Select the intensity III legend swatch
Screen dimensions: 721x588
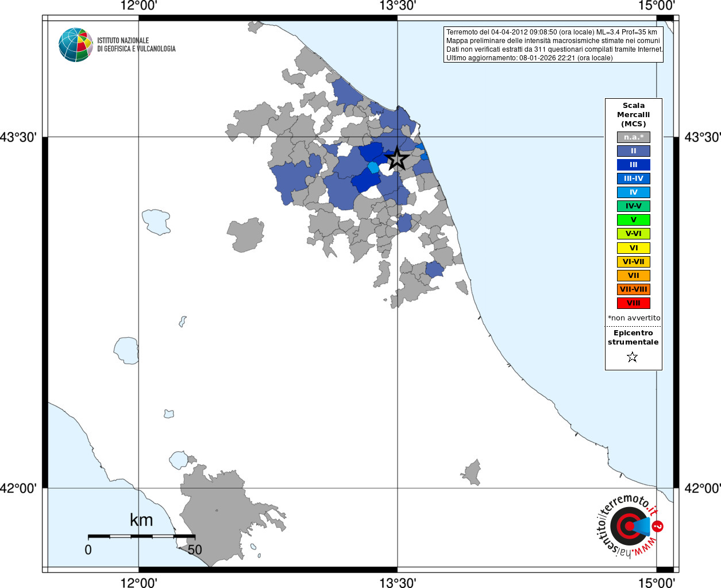click(634, 165)
